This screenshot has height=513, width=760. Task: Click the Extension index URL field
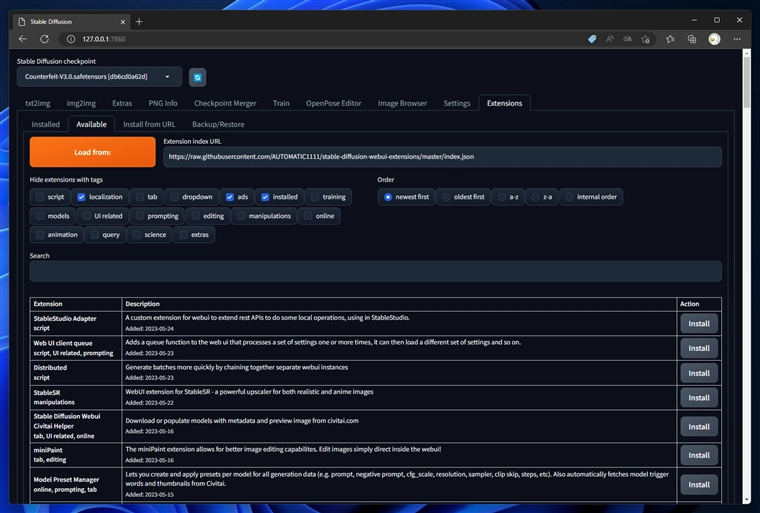(x=442, y=157)
